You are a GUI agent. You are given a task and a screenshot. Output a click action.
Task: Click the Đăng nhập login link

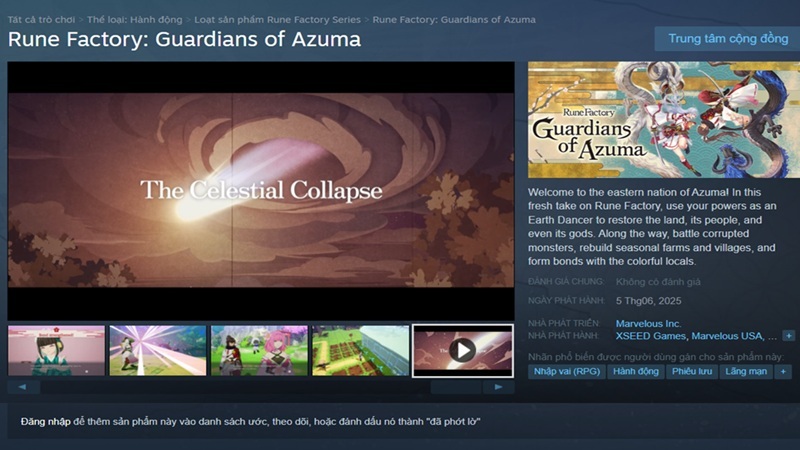(45, 421)
